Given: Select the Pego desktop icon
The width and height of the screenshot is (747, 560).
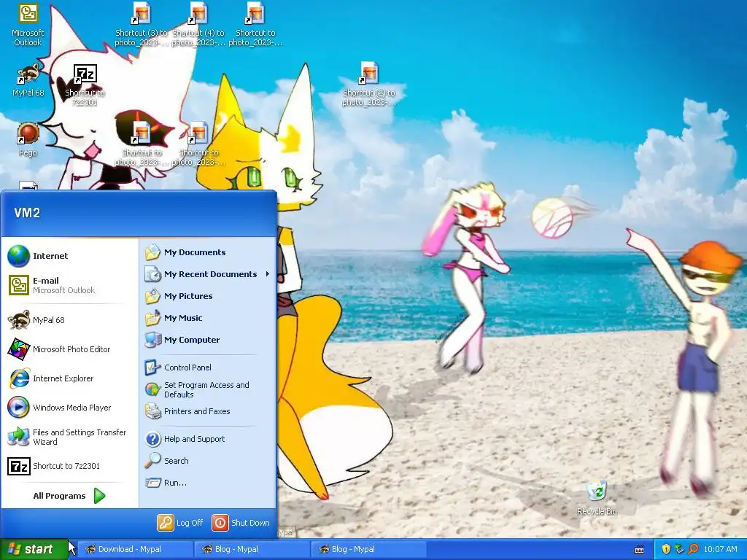Looking at the screenshot, I should pos(28,139).
